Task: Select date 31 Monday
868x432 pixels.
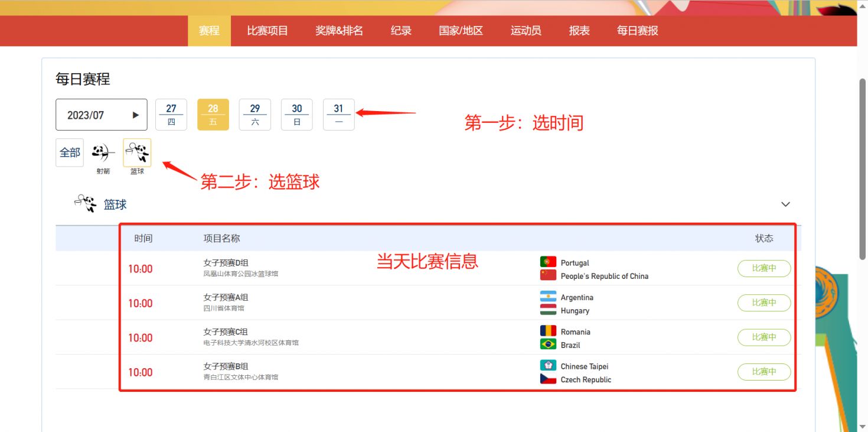Action: pos(339,115)
